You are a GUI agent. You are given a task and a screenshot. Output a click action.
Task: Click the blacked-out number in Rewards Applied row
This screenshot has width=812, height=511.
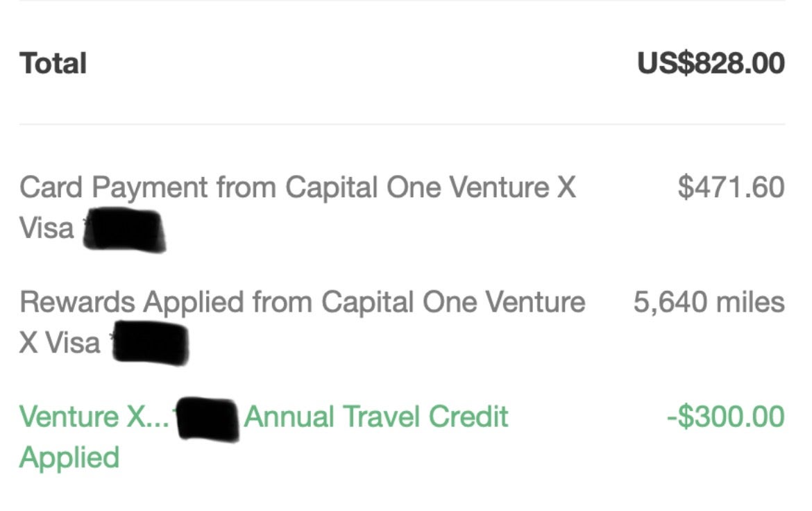pos(151,343)
